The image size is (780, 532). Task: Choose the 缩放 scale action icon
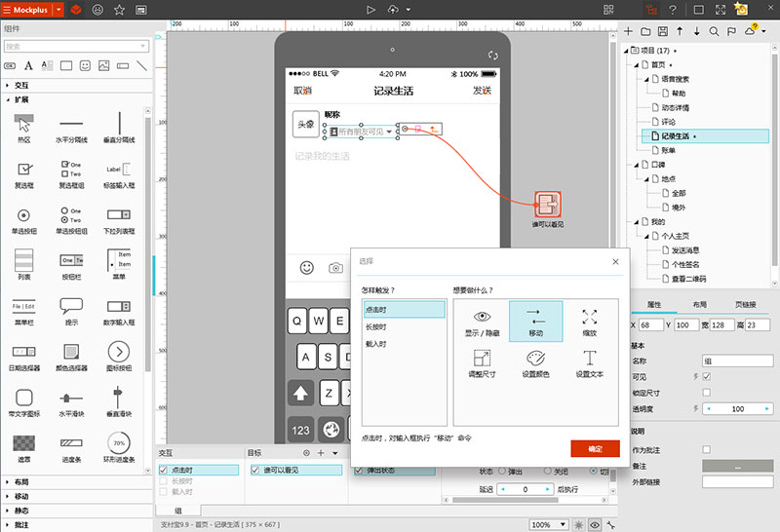click(590, 322)
